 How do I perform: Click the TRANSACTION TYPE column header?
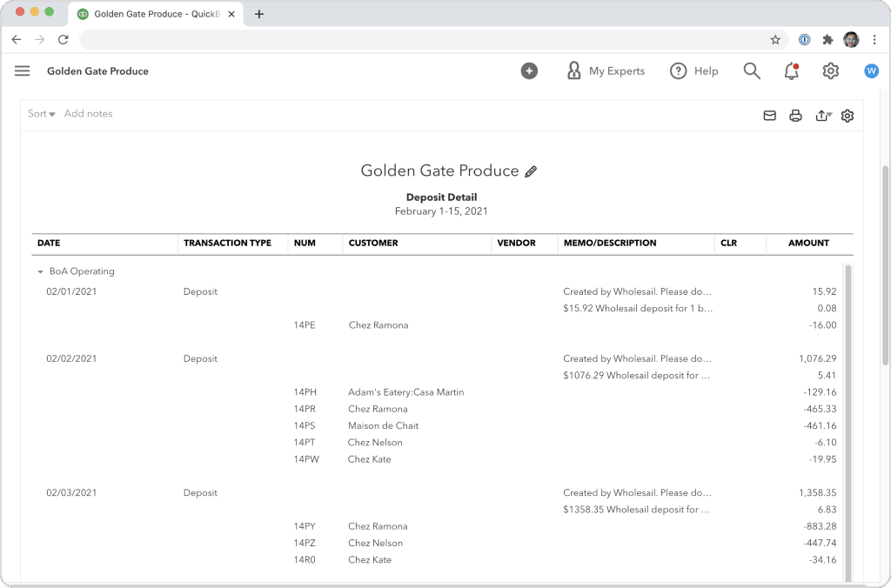[x=227, y=244]
